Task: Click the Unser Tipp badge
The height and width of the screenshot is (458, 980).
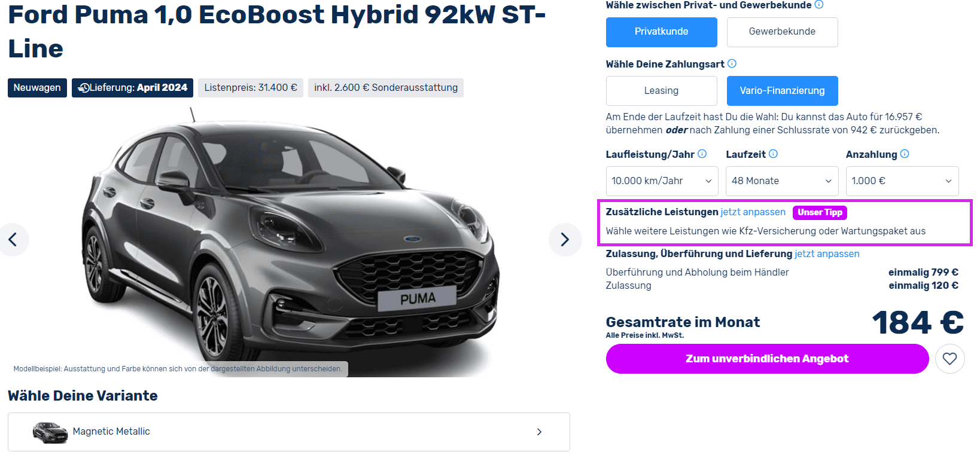Action: (820, 212)
